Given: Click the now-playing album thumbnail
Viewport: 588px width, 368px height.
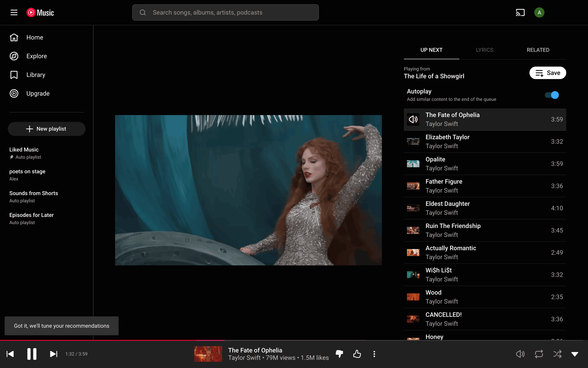Looking at the screenshot, I should (208, 354).
